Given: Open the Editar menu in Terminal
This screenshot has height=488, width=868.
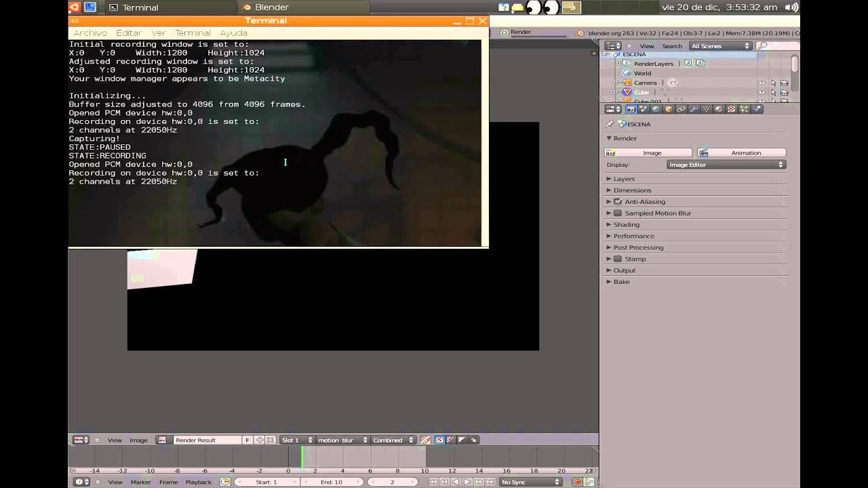Looking at the screenshot, I should [x=129, y=33].
